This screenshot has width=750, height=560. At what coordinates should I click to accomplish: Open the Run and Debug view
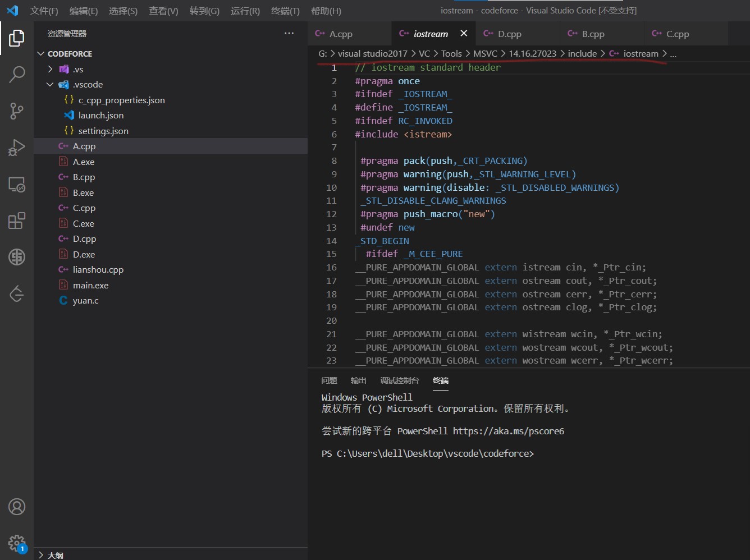click(x=17, y=148)
